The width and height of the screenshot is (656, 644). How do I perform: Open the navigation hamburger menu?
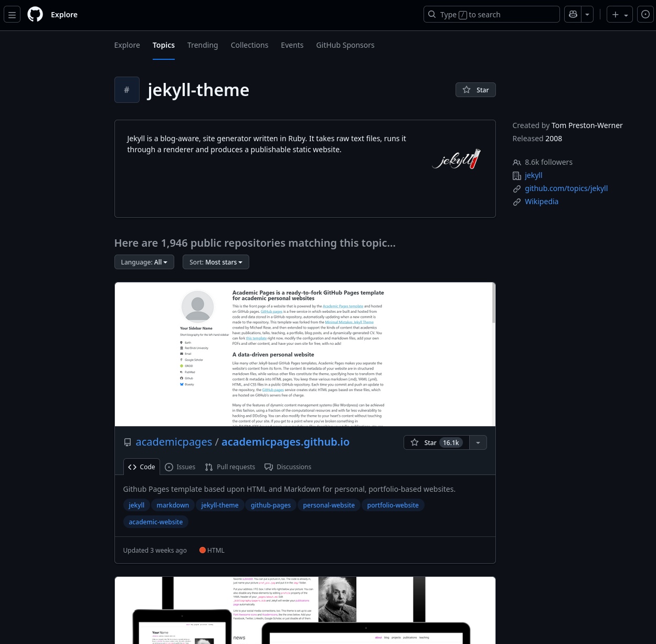point(12,14)
